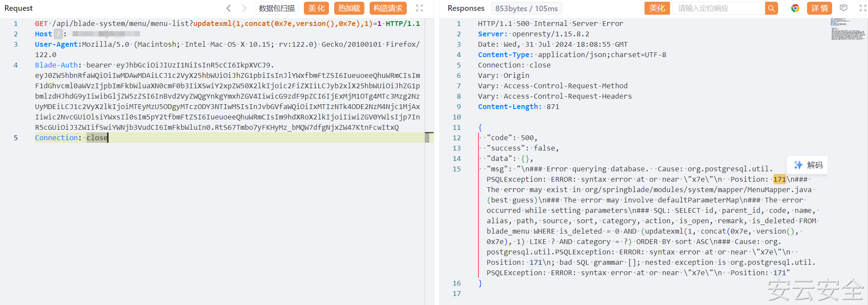868x305 pixels.
Task: Click the 热加载 hot reload button
Action: 349,8
